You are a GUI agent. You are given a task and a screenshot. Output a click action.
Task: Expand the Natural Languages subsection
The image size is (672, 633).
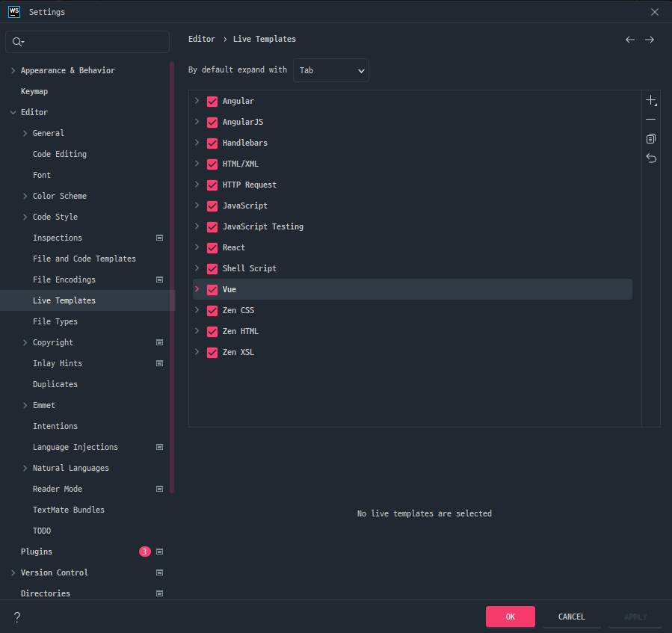[x=25, y=468]
